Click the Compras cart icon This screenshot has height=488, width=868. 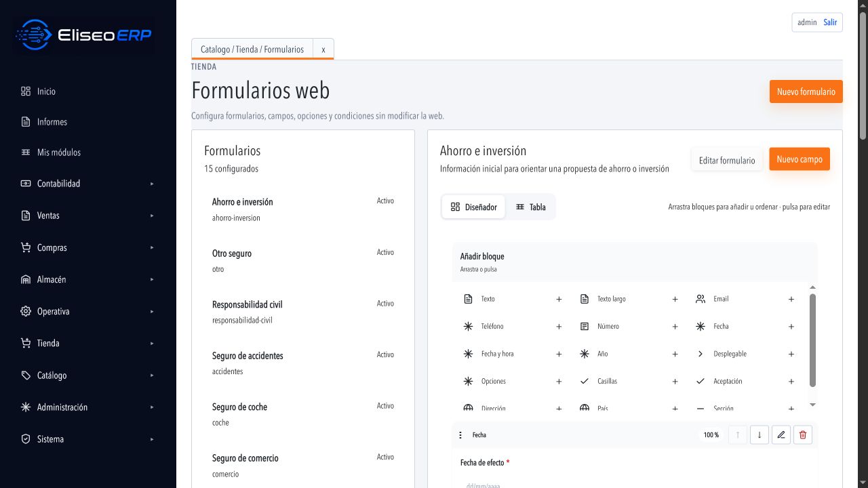point(26,247)
